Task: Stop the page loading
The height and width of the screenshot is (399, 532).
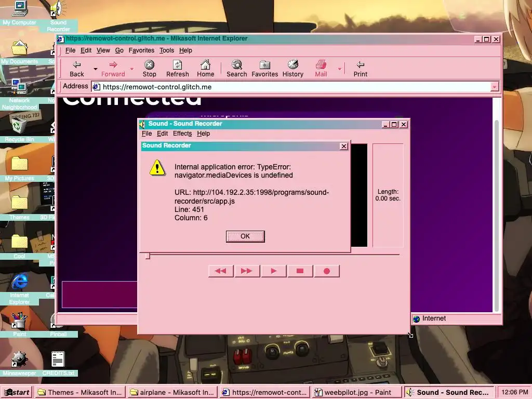Action: pyautogui.click(x=149, y=69)
